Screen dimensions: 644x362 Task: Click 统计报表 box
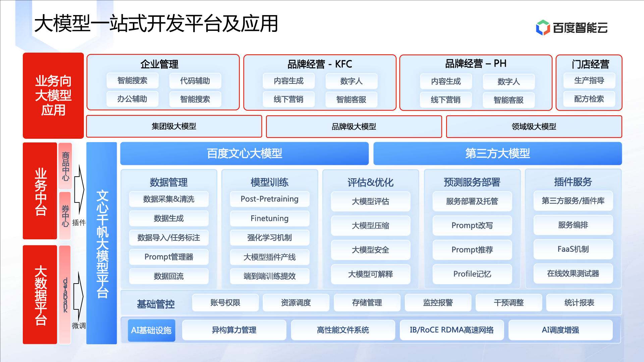(580, 303)
